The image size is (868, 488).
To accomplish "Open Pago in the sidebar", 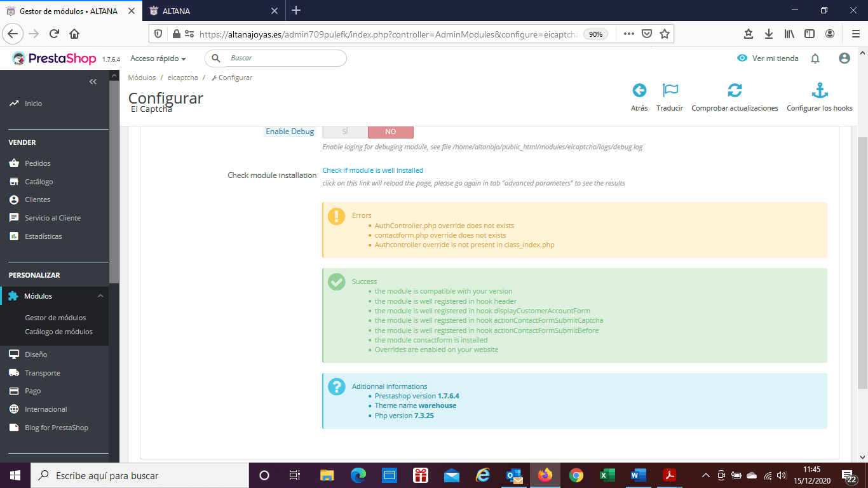I will point(32,391).
